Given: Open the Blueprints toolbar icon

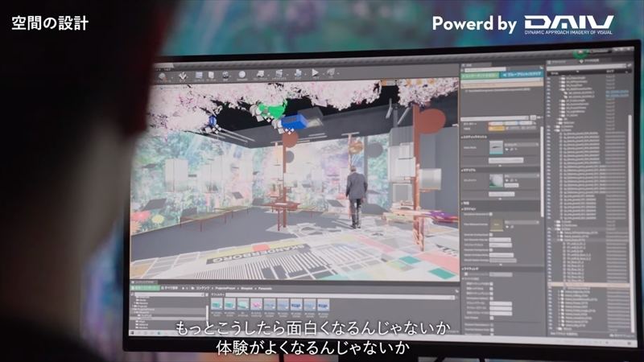Looking at the screenshot, I should [260, 74].
